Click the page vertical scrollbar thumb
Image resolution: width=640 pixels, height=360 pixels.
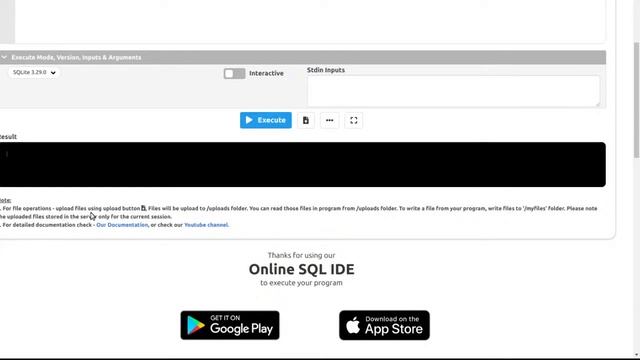(x=637, y=100)
